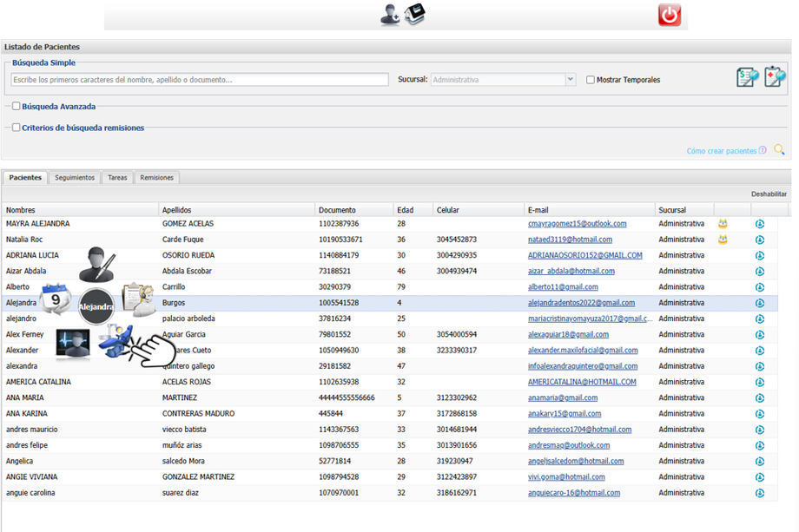Click the round blue icon in Angelica's row
799x532 pixels.
click(x=760, y=461)
